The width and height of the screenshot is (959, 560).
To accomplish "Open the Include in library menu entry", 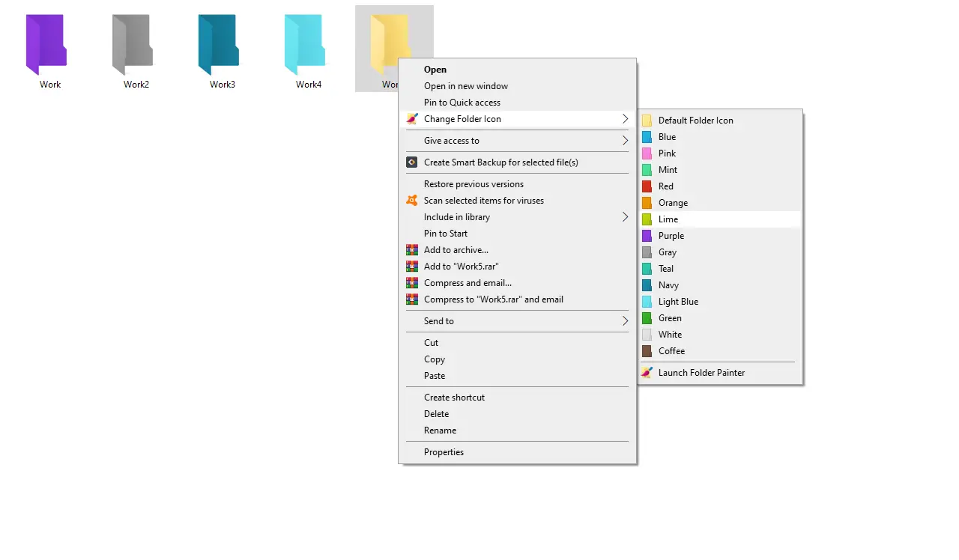I will [x=518, y=217].
